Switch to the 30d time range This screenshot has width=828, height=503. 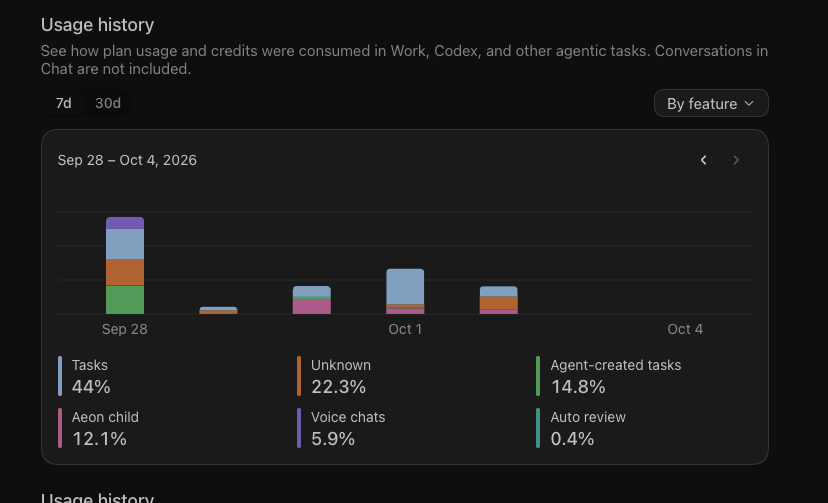coord(108,103)
